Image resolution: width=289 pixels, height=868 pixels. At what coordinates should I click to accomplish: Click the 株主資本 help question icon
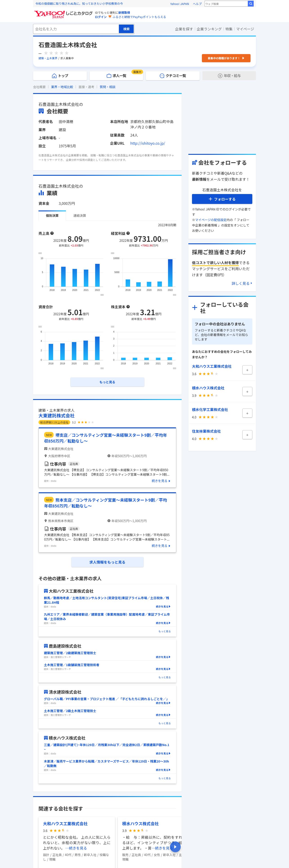pyautogui.click(x=128, y=307)
